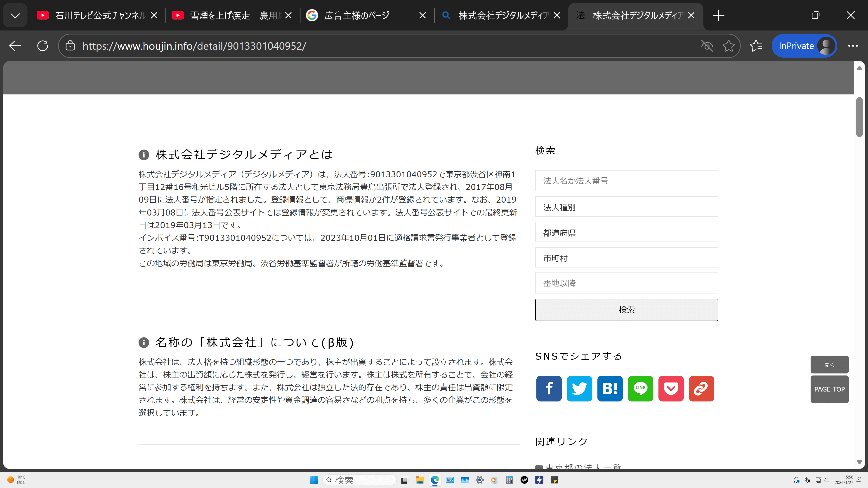868x488 pixels.
Task: Open the volume control in system tray
Action: pyautogui.click(x=826, y=480)
